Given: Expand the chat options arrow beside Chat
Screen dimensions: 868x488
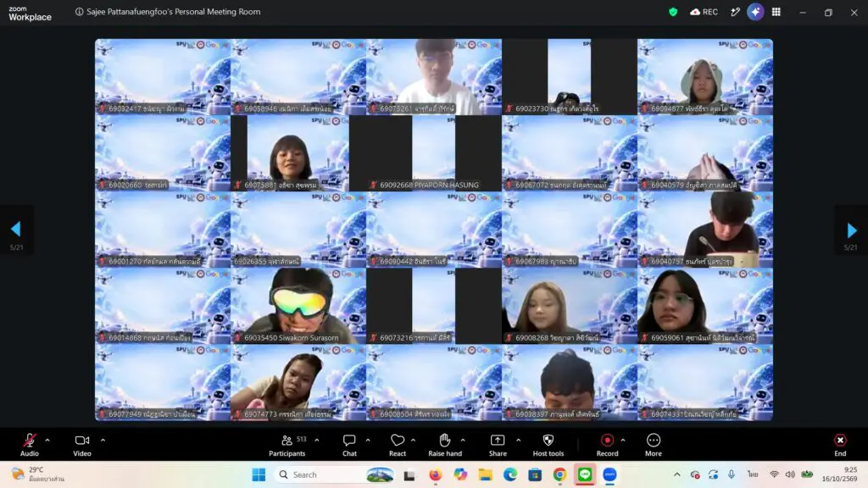Looking at the screenshot, I should pos(368,441).
